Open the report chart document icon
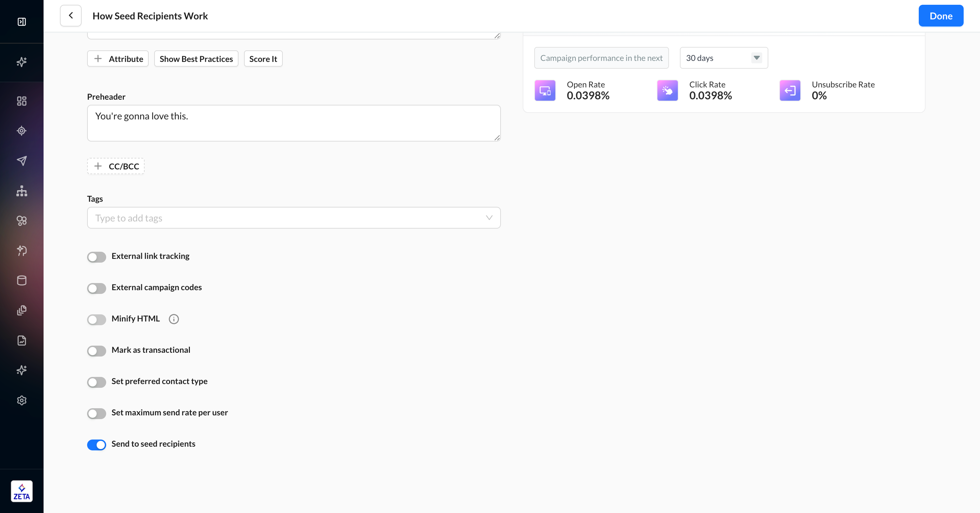Image resolution: width=980 pixels, height=513 pixels. (22, 340)
